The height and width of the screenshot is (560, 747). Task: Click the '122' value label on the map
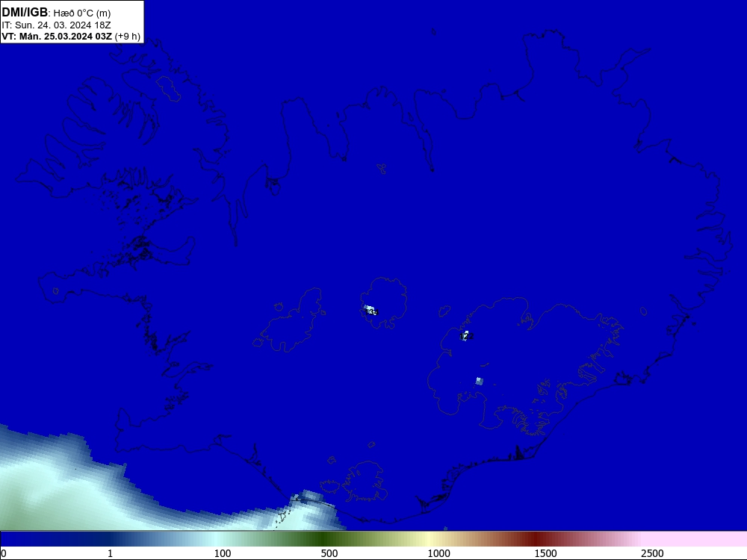tap(467, 337)
